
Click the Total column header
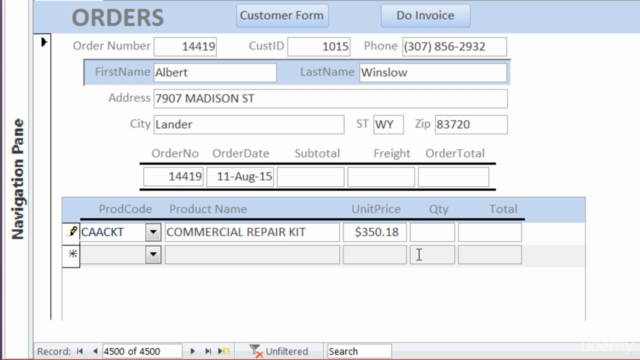[x=503, y=209]
